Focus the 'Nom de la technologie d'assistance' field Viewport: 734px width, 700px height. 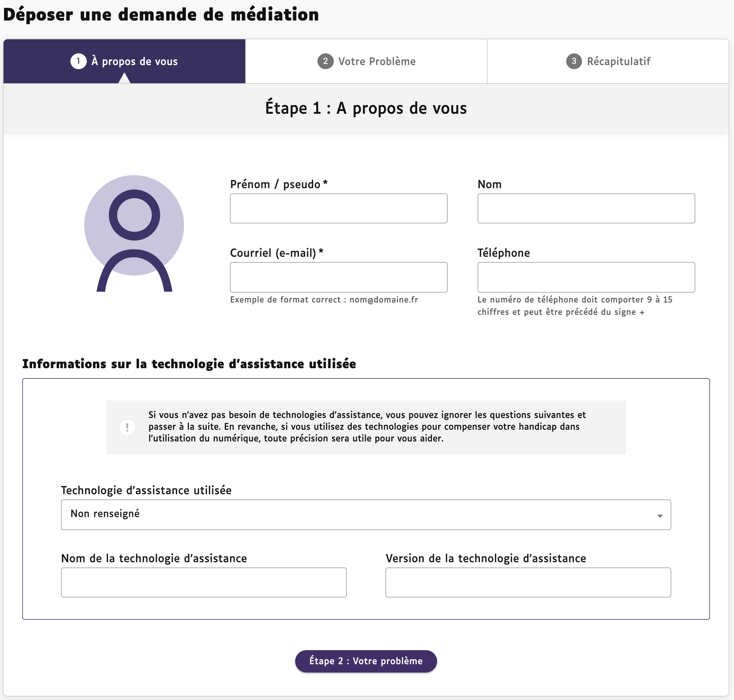[204, 582]
